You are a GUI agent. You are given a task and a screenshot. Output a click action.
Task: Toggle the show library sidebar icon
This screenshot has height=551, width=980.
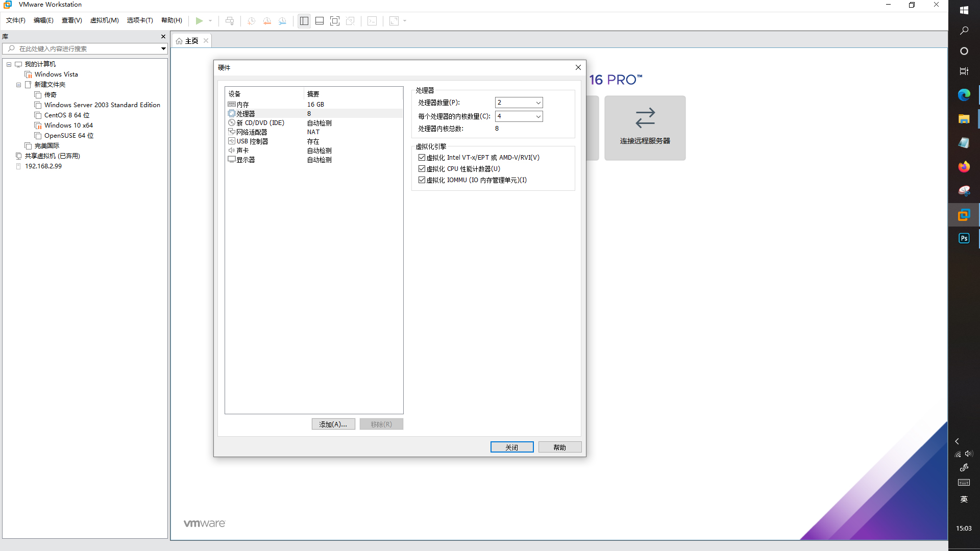[304, 21]
